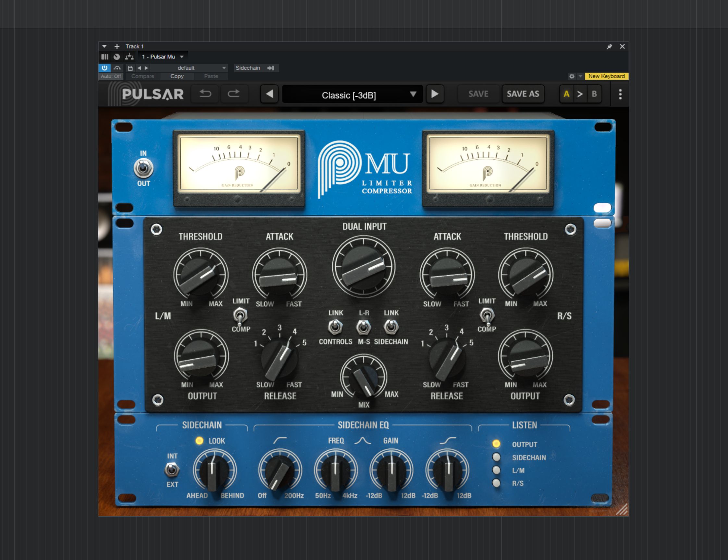Select OUTPUT in the Listen section
728x560 pixels.
coord(496,444)
